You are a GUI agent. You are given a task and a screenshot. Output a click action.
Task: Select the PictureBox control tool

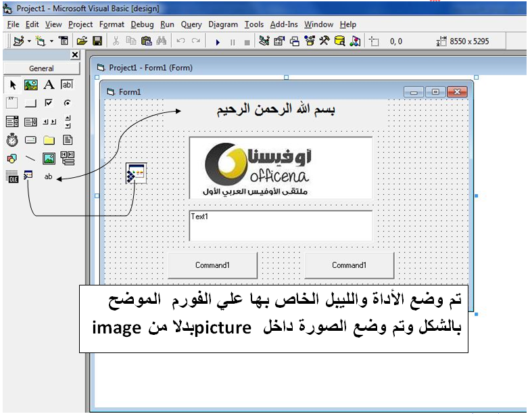click(31, 85)
